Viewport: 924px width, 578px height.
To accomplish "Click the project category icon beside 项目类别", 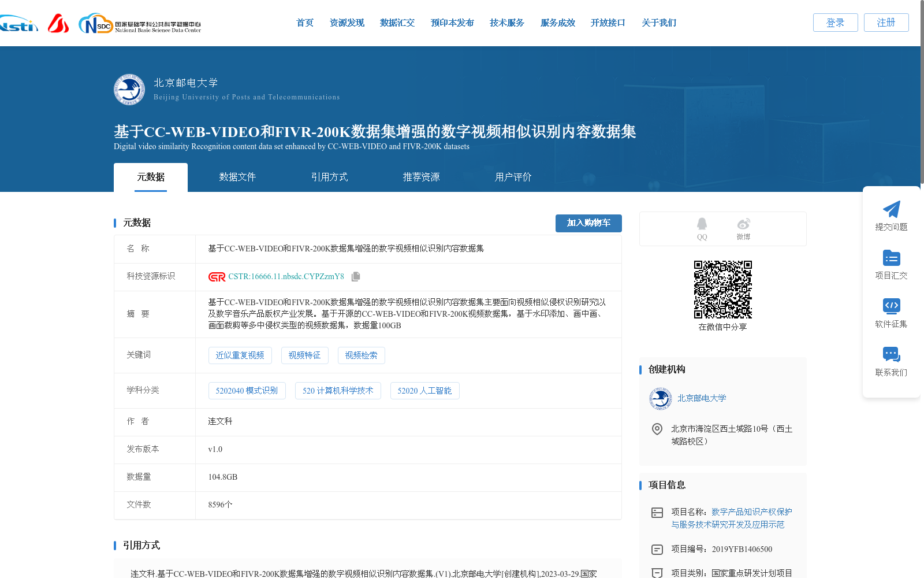I will click(x=657, y=573).
